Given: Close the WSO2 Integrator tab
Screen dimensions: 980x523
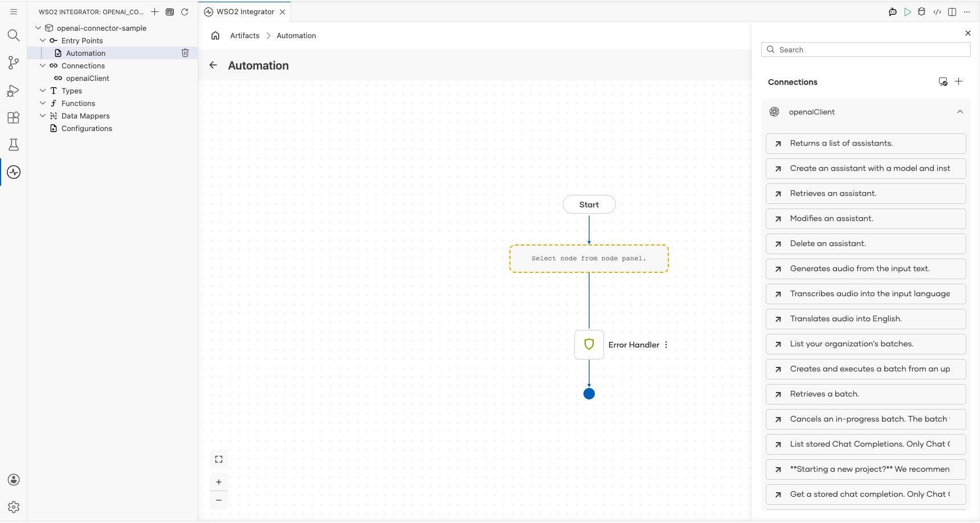Looking at the screenshot, I should (283, 11).
